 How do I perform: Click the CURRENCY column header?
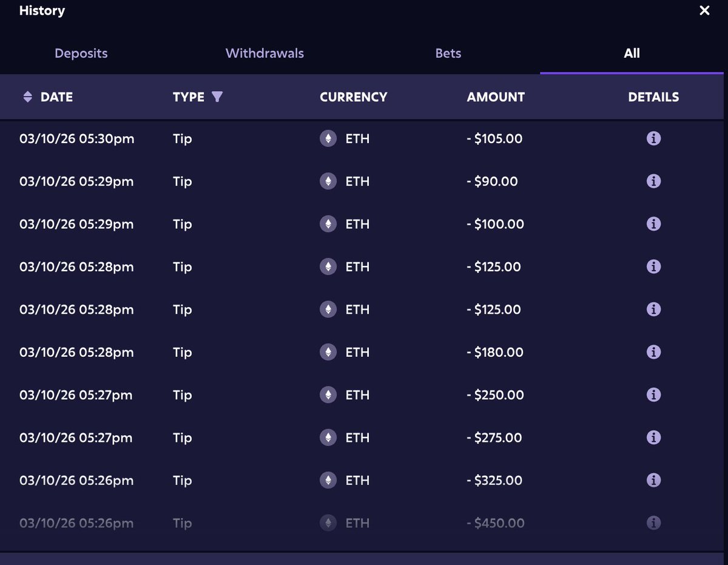tap(353, 97)
